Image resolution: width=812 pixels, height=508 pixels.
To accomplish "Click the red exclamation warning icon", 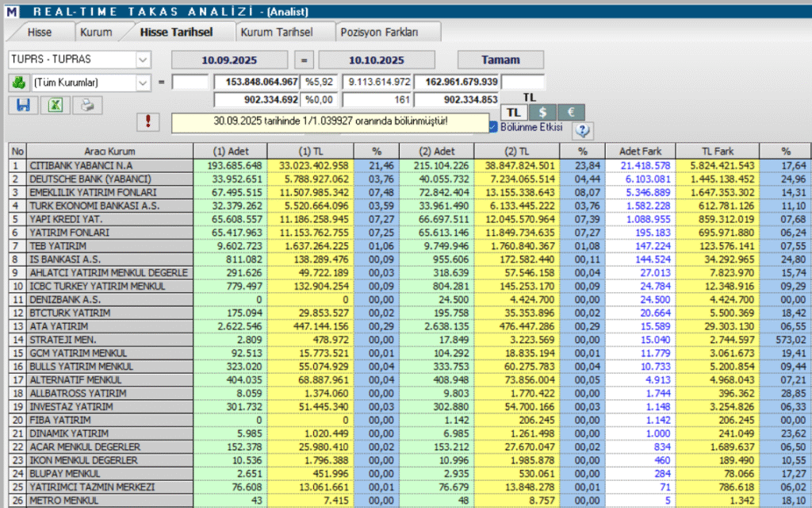I will (x=148, y=121).
